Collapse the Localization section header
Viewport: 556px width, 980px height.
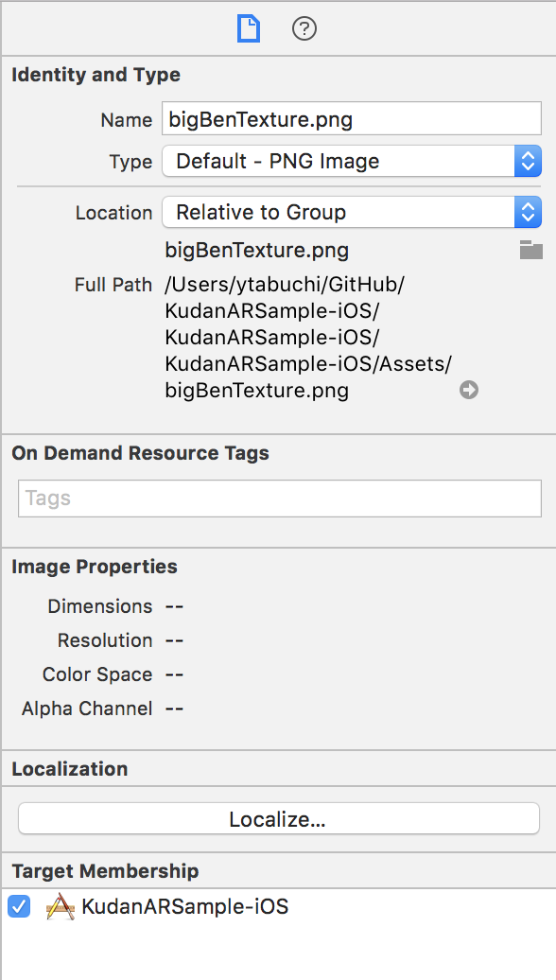click(70, 769)
